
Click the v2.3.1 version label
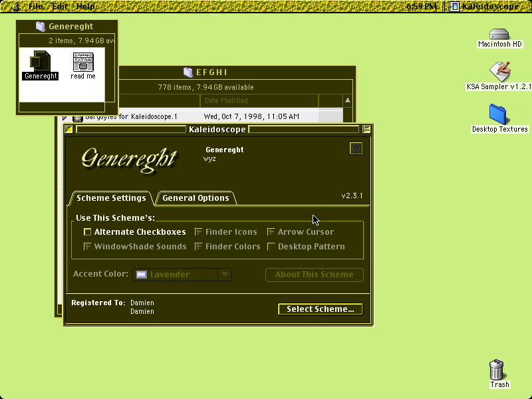click(352, 196)
